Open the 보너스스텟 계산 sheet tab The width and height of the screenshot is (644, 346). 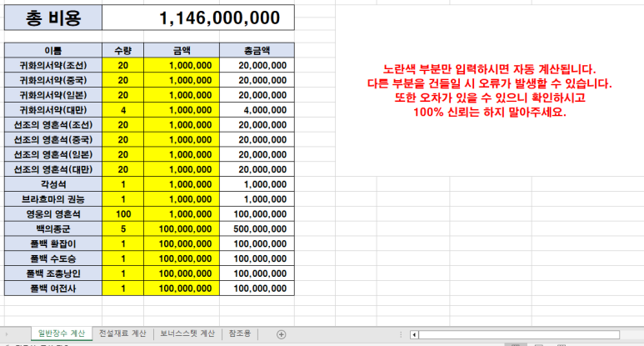click(x=187, y=333)
